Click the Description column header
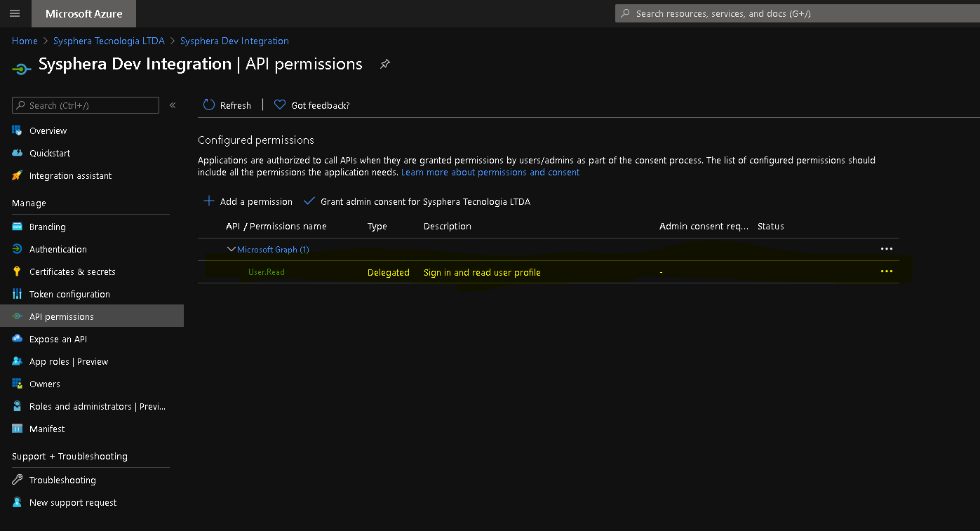980x531 pixels. pyautogui.click(x=448, y=226)
